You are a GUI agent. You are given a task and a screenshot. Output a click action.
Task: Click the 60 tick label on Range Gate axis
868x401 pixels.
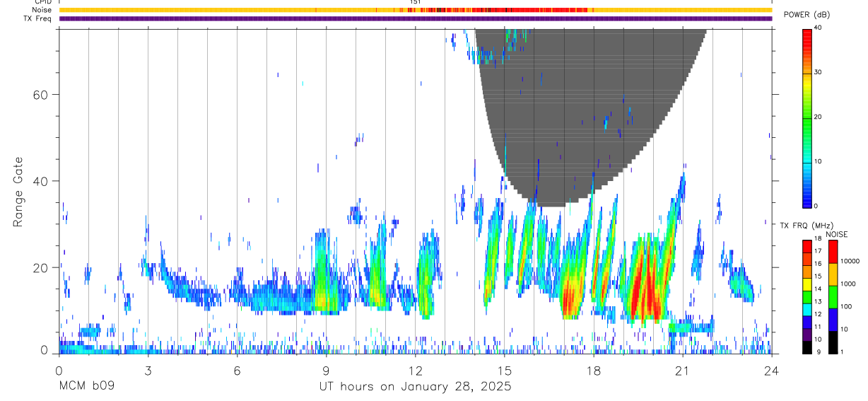click(x=42, y=94)
